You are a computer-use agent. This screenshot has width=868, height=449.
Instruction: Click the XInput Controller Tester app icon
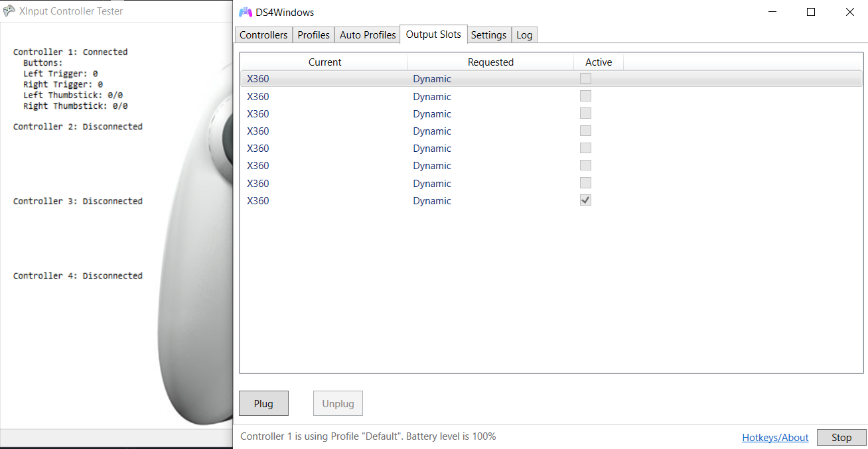point(9,11)
